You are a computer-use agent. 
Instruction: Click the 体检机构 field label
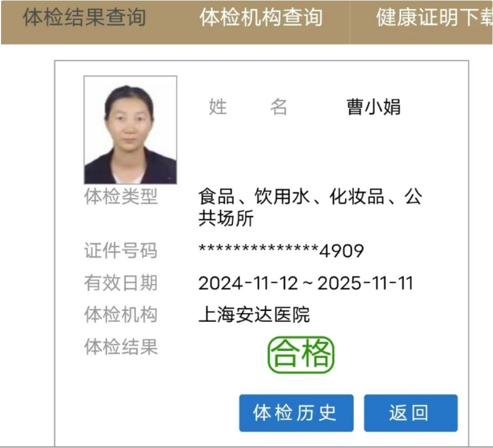click(121, 314)
